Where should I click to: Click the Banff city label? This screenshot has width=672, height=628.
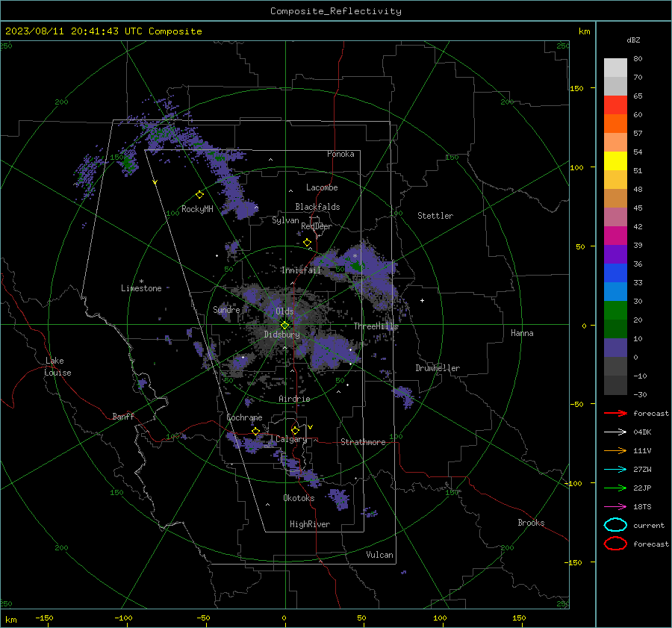(x=123, y=416)
